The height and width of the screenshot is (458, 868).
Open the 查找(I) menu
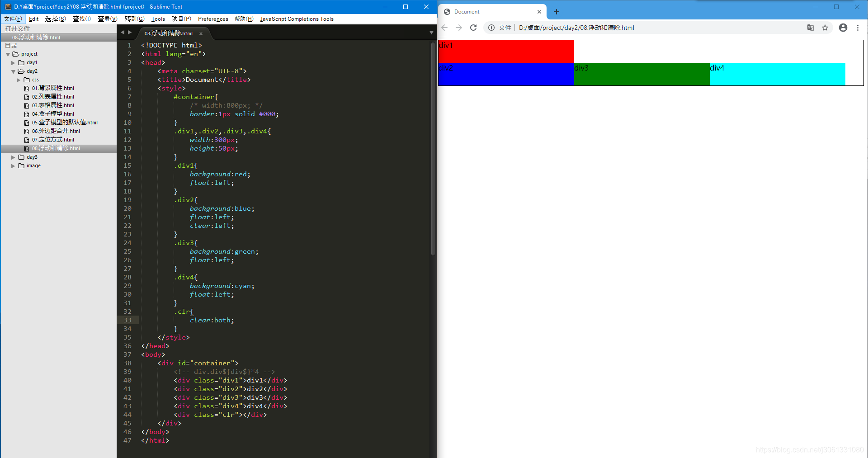pos(82,19)
